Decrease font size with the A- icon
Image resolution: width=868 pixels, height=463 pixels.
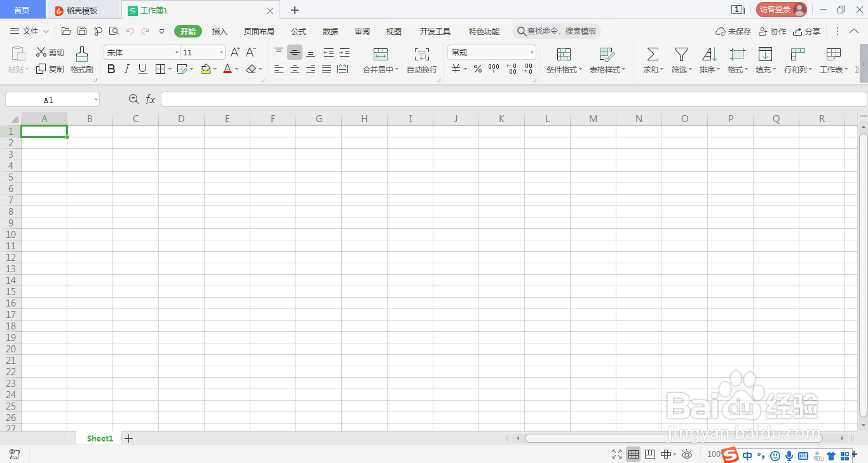tap(251, 52)
